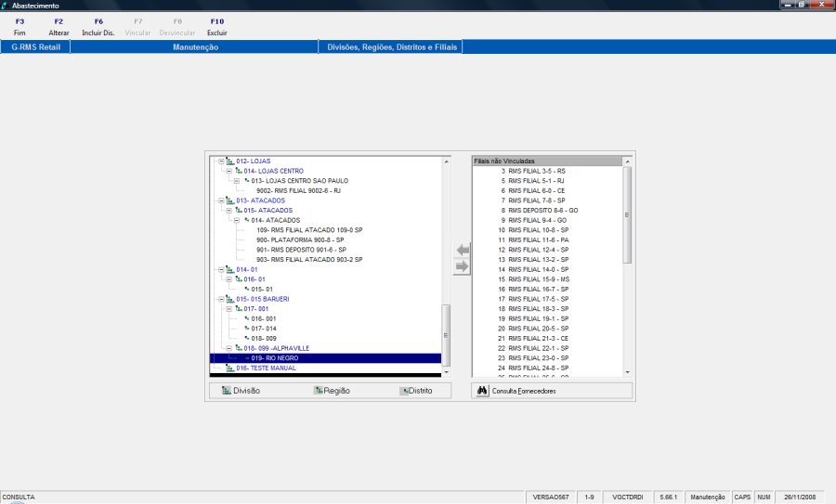Collapse the 013- ATACADOS division node
This screenshot has height=504, width=836.
pyautogui.click(x=221, y=200)
